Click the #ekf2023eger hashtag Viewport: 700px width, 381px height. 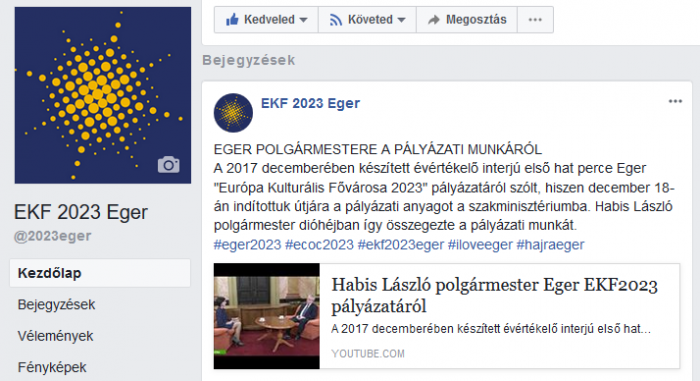(x=401, y=245)
